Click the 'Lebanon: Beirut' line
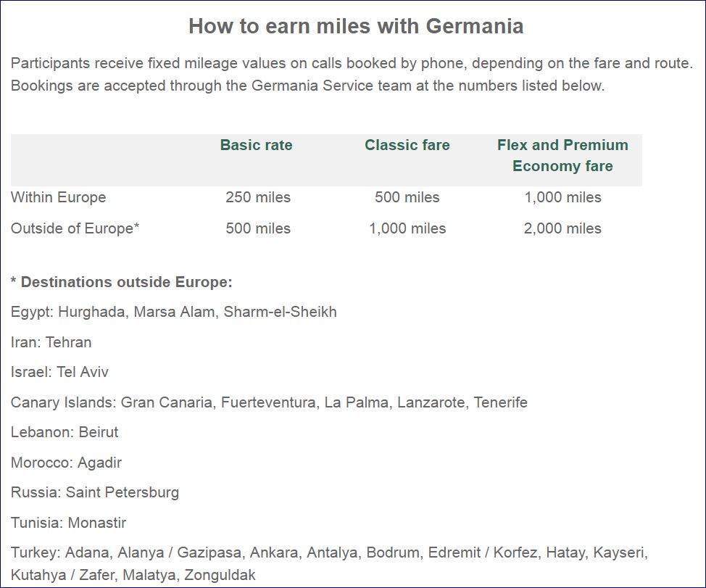706x588 pixels. click(x=65, y=432)
